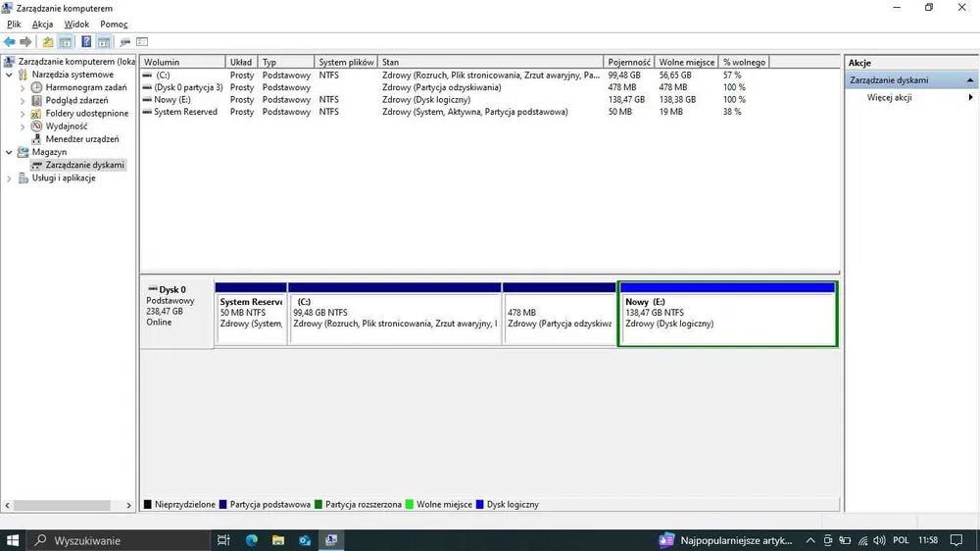980x551 pixels.
Task: Click the Up one level folder icon
Action: pyautogui.click(x=48, y=42)
